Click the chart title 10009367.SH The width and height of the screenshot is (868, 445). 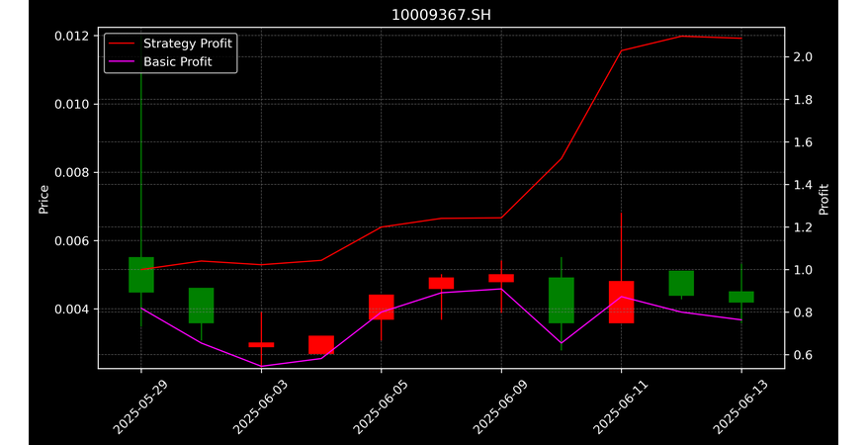(441, 15)
